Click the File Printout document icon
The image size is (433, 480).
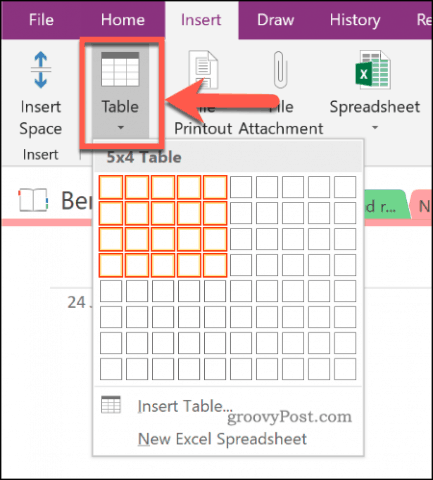point(203,69)
